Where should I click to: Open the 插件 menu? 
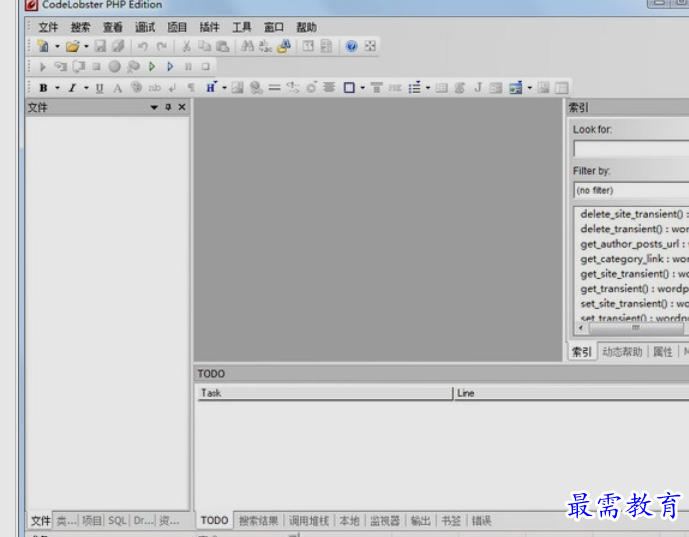pos(209,27)
